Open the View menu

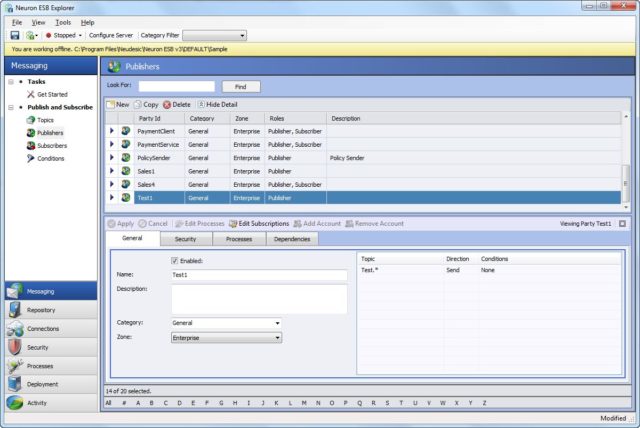38,22
